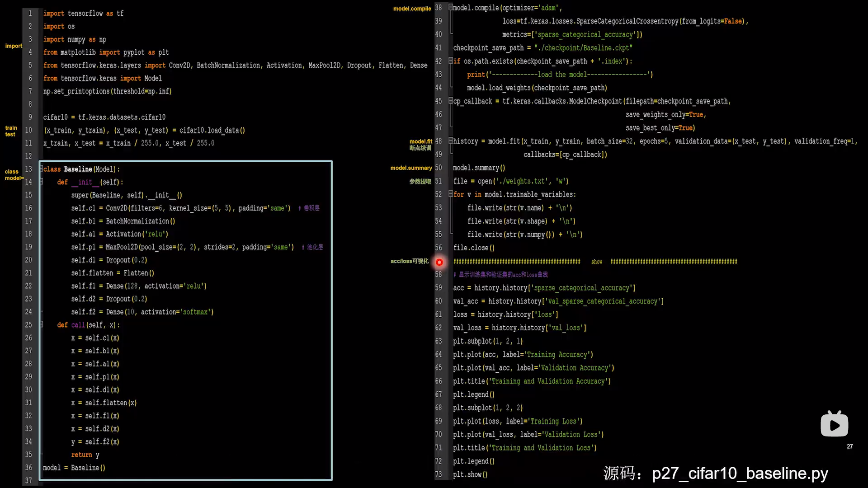868x488 pixels.
Task: Collapse the __init__ method fold marker
Action: click(x=42, y=182)
